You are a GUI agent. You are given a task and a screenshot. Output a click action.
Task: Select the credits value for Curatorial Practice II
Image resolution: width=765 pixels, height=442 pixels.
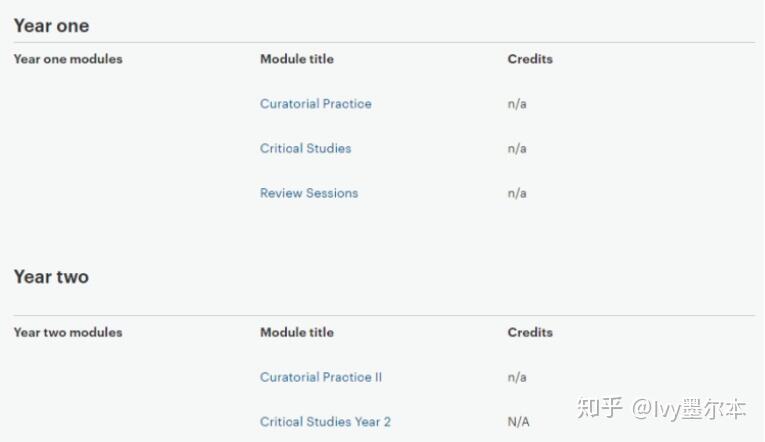coord(517,377)
